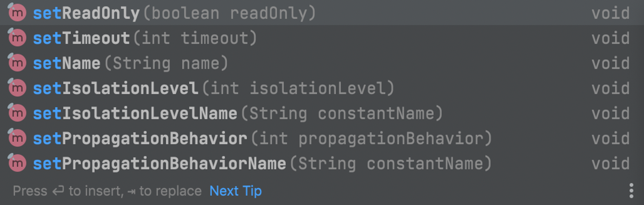This screenshot has width=644, height=205.
Task: Select setTimeout(int timeout) suggestion
Action: (322, 38)
